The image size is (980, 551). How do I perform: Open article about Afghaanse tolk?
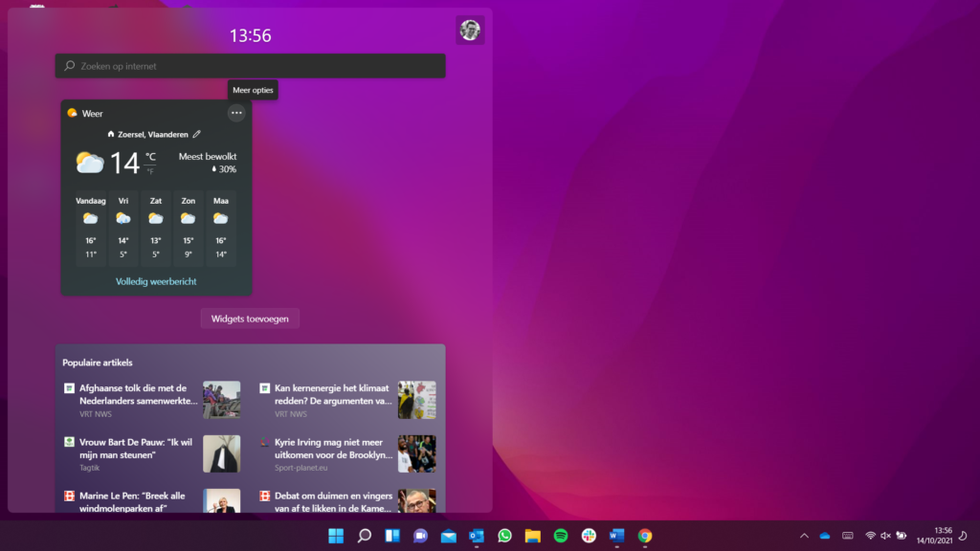pos(138,394)
